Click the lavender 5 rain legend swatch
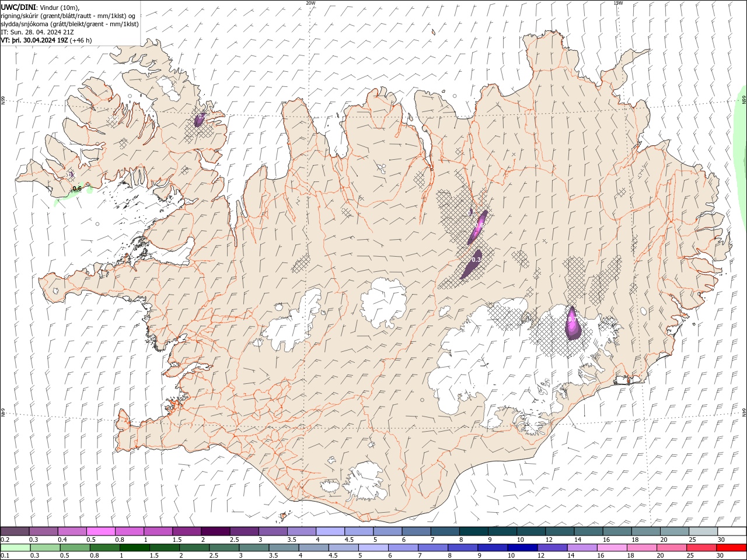This screenshot has height=560, width=747. (x=373, y=548)
